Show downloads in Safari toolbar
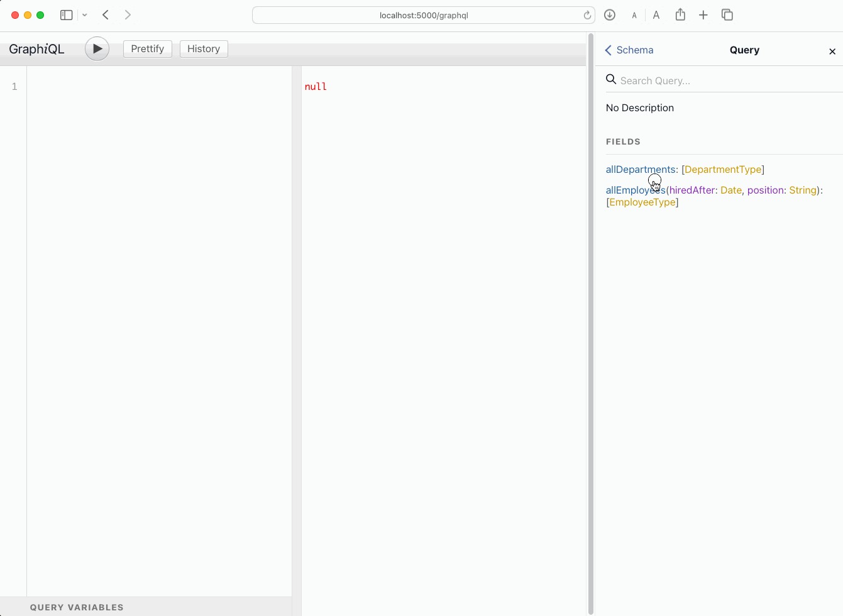The height and width of the screenshot is (616, 843). pos(610,15)
